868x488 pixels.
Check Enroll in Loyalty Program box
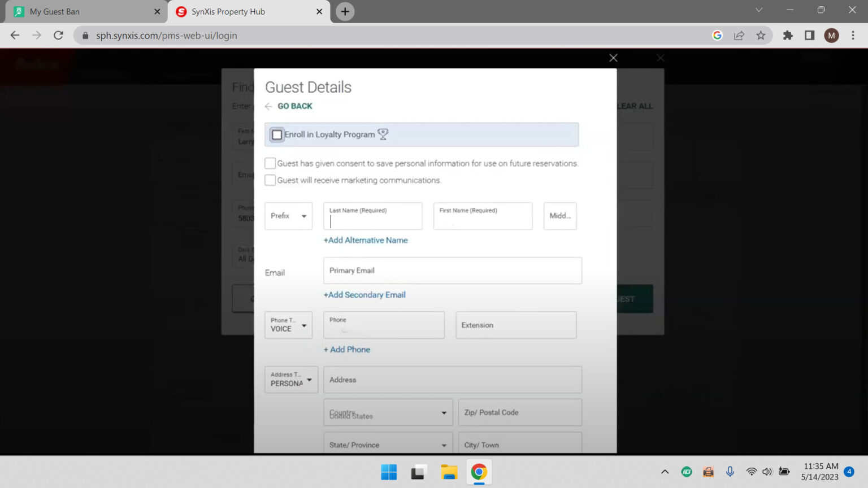(x=277, y=135)
